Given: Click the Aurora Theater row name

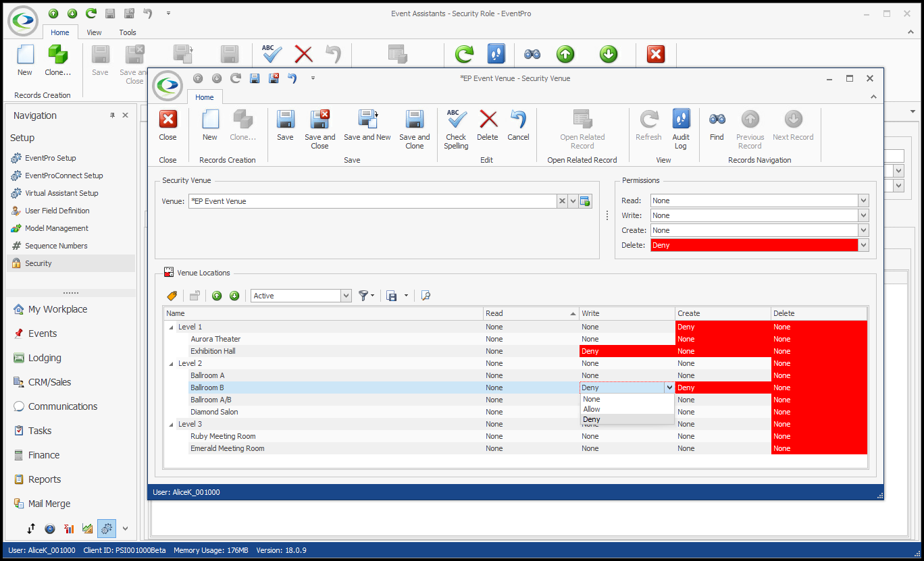Looking at the screenshot, I should (x=215, y=339).
